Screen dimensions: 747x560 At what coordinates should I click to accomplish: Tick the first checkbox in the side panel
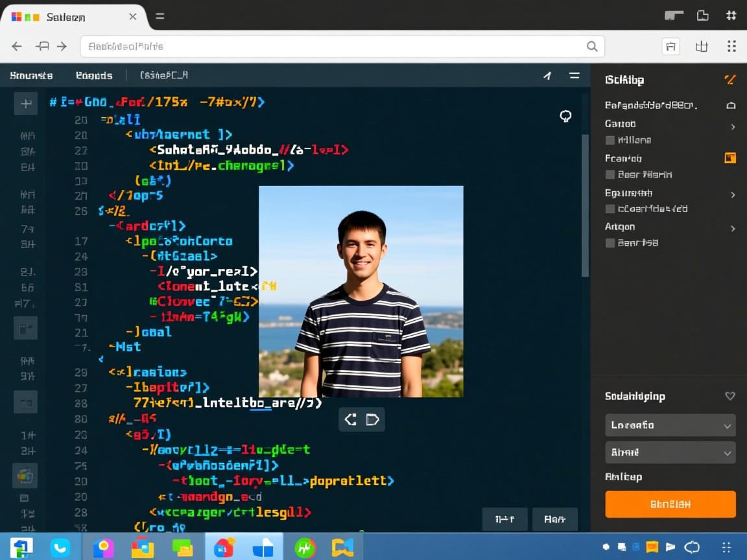pyautogui.click(x=610, y=140)
